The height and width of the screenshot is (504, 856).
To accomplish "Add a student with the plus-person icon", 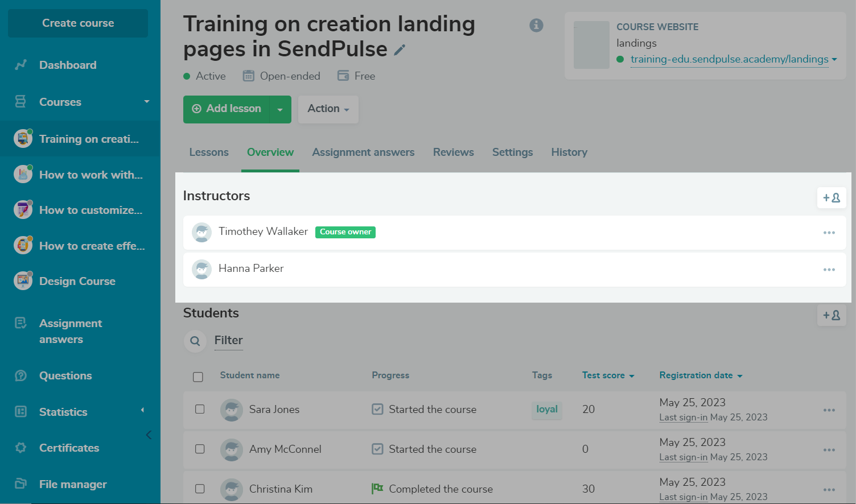I will pyautogui.click(x=832, y=315).
